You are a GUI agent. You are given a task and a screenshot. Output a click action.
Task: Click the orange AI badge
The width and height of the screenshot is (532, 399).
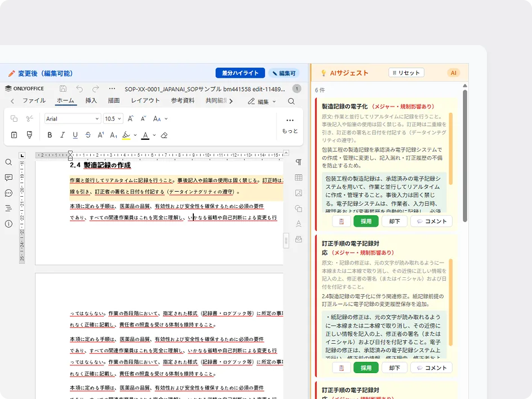click(x=453, y=73)
